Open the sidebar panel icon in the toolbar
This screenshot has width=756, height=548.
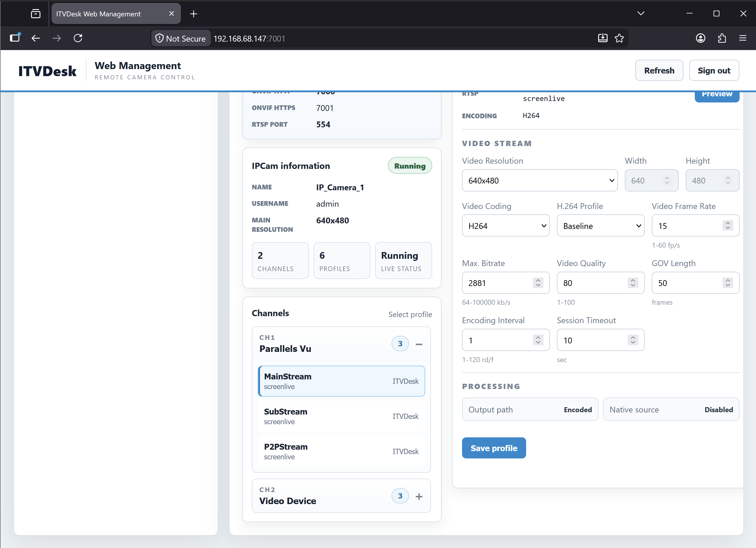click(15, 38)
